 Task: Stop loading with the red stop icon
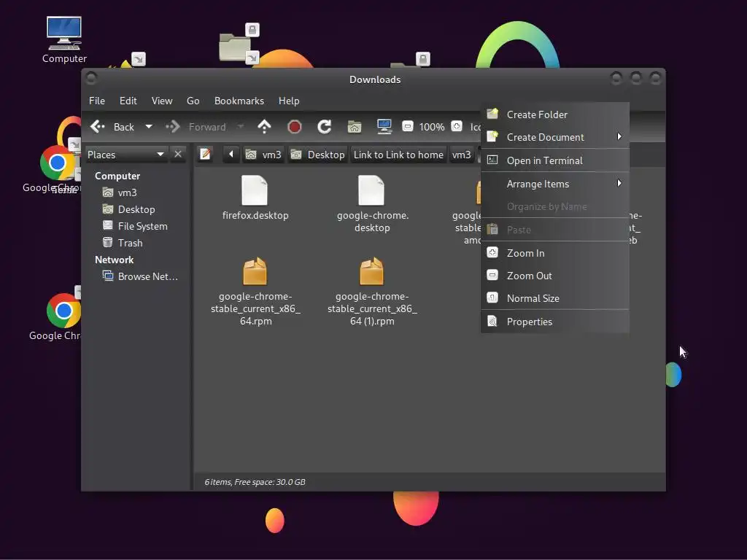[x=295, y=127]
